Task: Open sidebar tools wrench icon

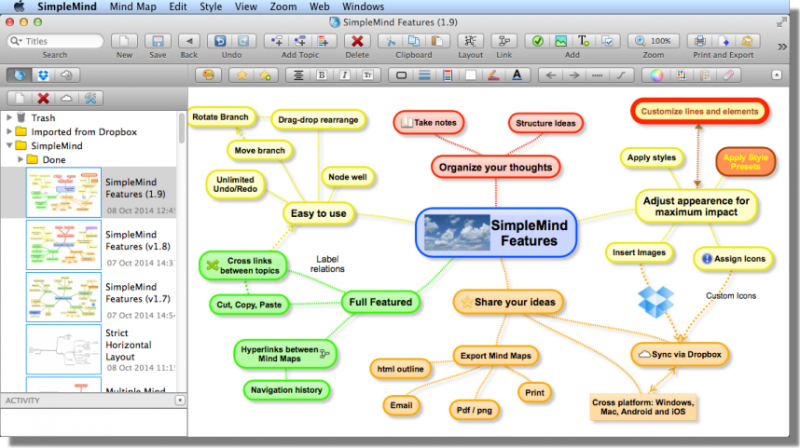Action: click(x=90, y=98)
